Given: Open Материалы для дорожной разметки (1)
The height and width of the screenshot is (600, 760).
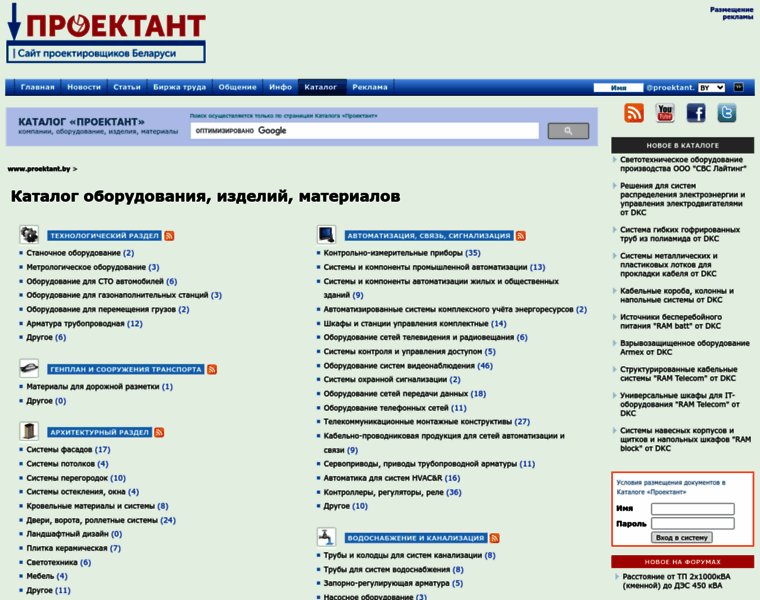Looking at the screenshot, I should (x=99, y=387).
